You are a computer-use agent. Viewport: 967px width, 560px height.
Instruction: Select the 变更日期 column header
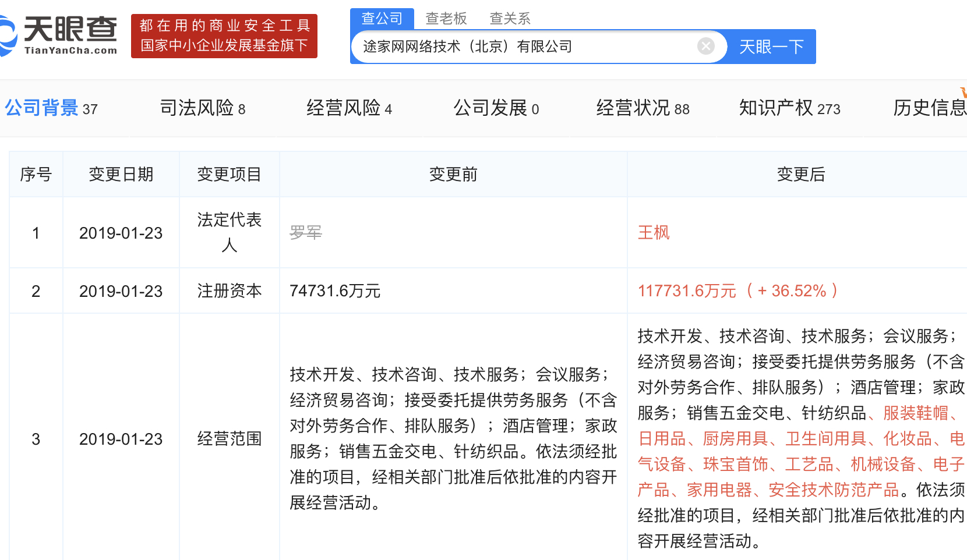tap(121, 174)
